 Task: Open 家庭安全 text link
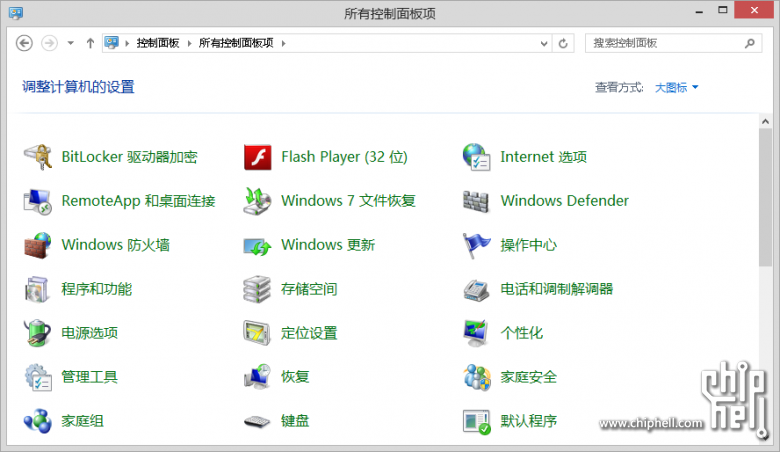tap(528, 377)
